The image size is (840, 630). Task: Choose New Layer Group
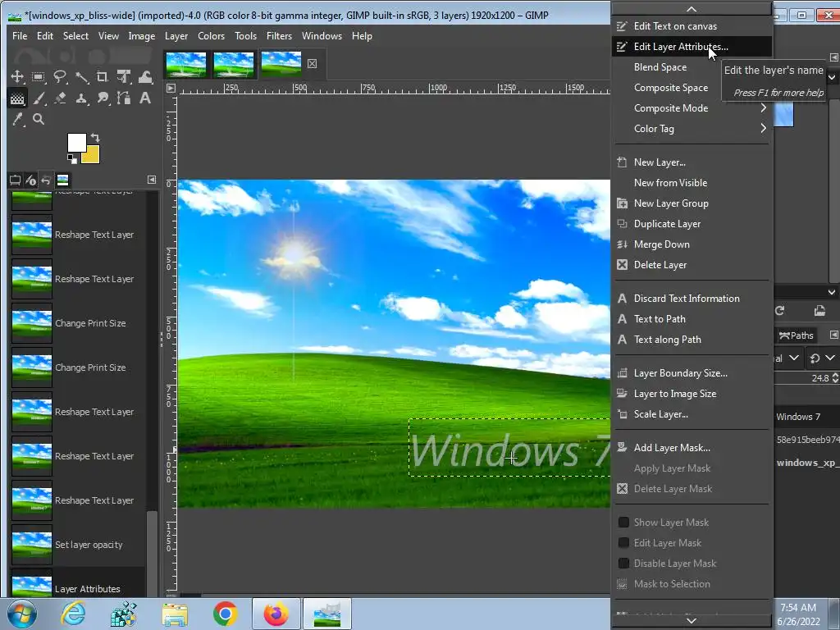pyautogui.click(x=692, y=203)
